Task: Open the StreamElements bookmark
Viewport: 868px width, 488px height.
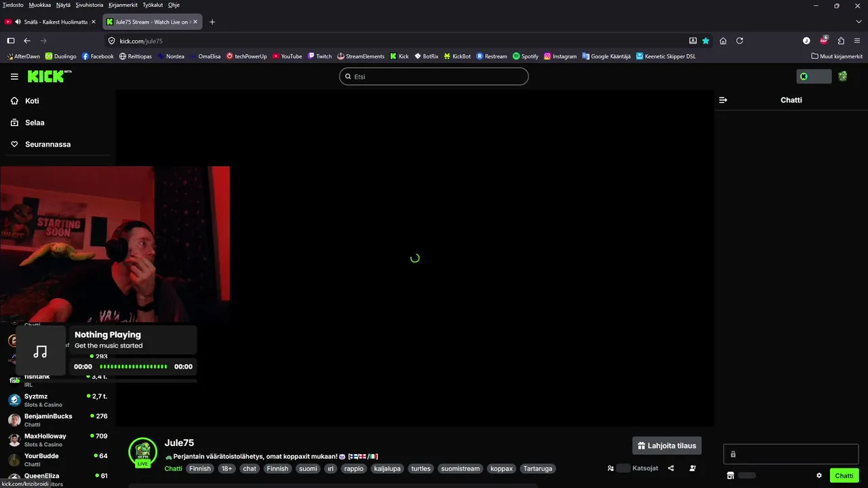Action: click(x=361, y=56)
